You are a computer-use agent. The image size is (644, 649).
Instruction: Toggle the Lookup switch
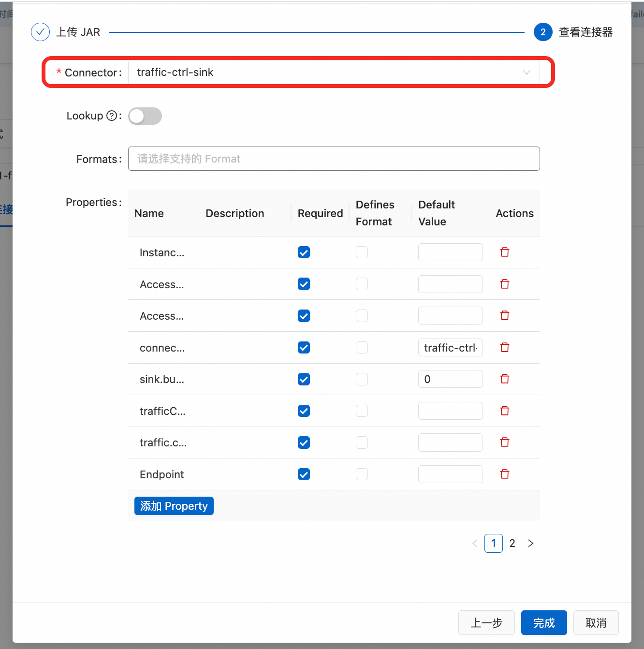point(145,116)
